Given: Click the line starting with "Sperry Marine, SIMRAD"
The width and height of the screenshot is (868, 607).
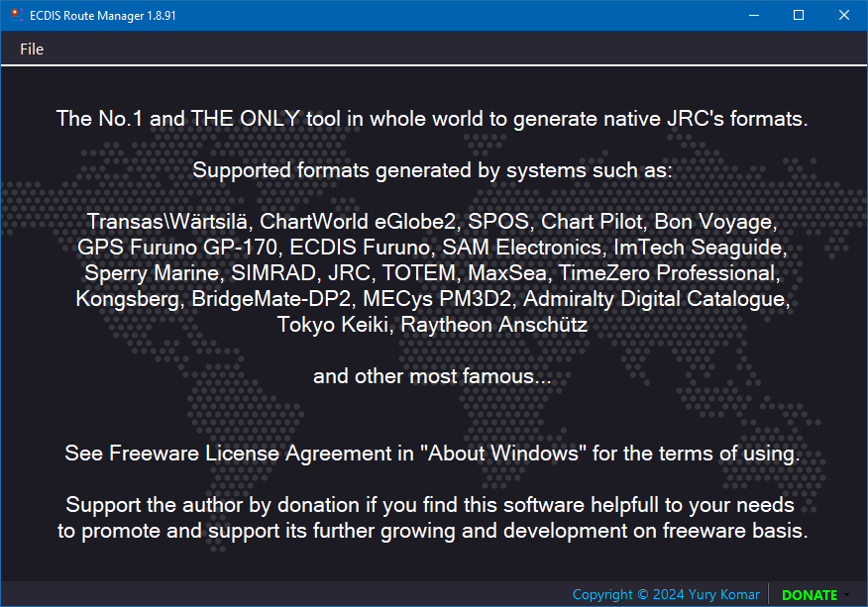Looking at the screenshot, I should [x=432, y=272].
